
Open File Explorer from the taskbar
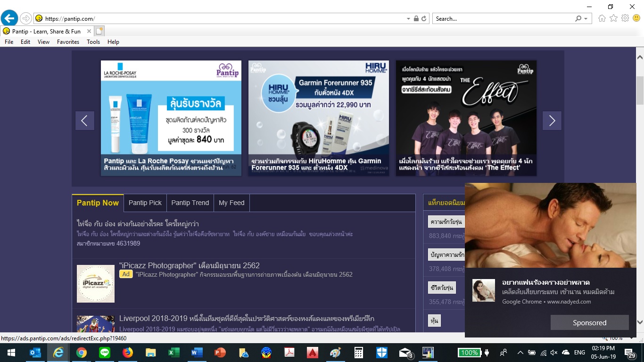[x=151, y=353]
